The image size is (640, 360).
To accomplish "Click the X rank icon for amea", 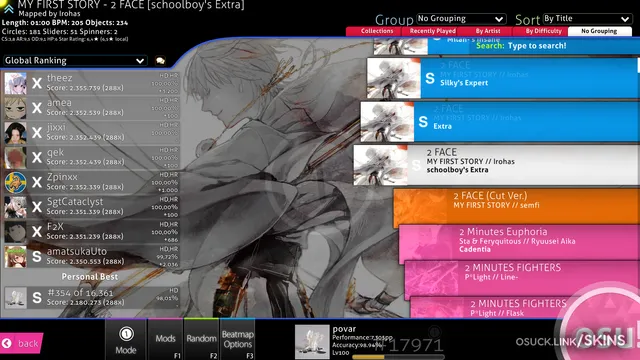I will 37,108.
